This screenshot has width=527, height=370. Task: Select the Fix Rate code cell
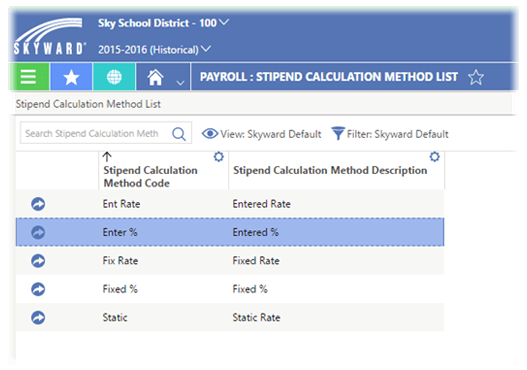[120, 261]
